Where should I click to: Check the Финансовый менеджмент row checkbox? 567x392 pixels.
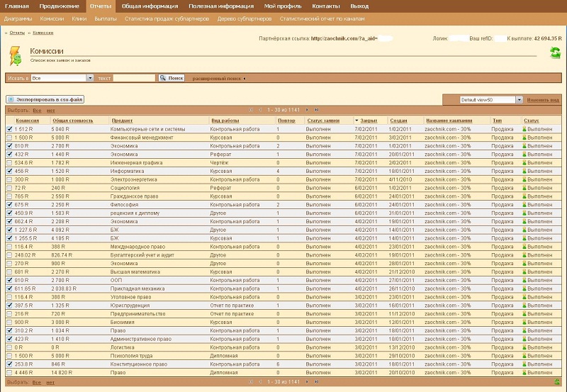click(9, 138)
